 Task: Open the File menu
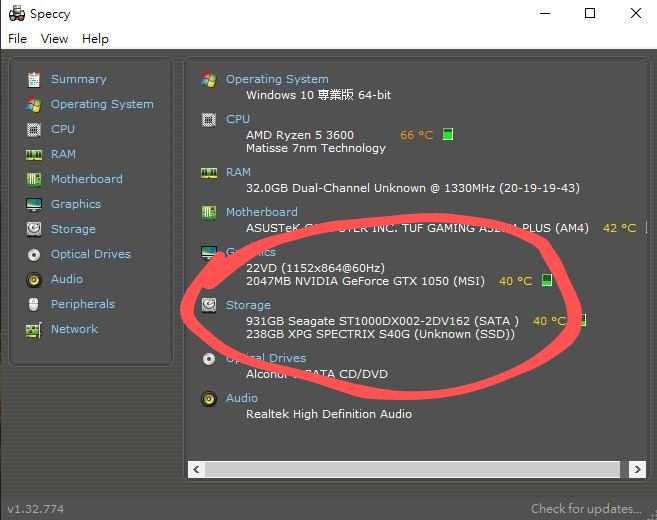click(x=17, y=38)
